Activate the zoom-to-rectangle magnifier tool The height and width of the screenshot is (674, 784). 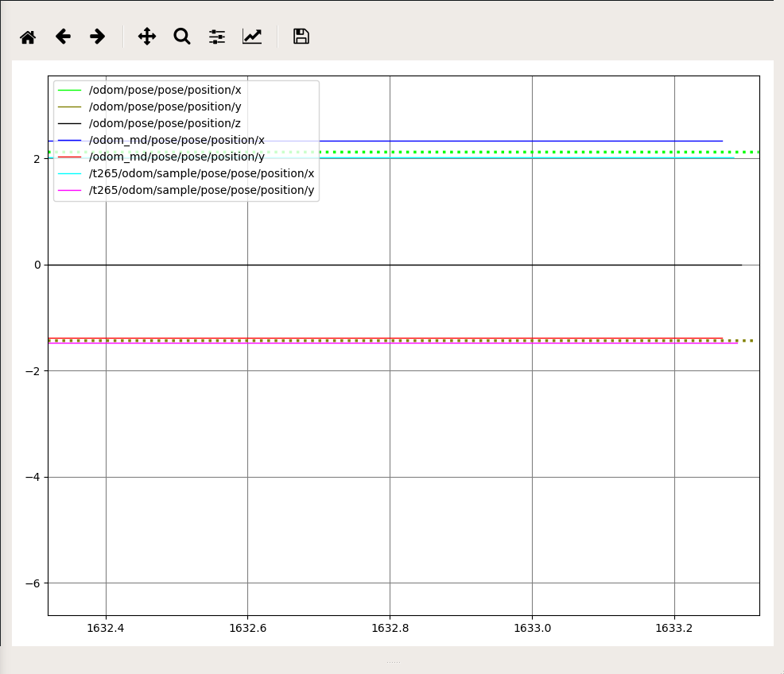pyautogui.click(x=182, y=37)
